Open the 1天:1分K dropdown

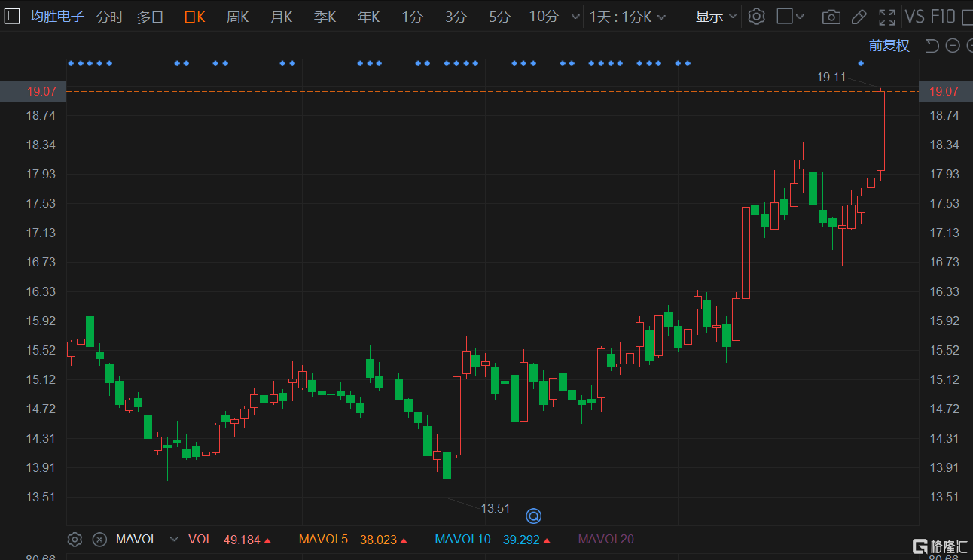click(629, 17)
